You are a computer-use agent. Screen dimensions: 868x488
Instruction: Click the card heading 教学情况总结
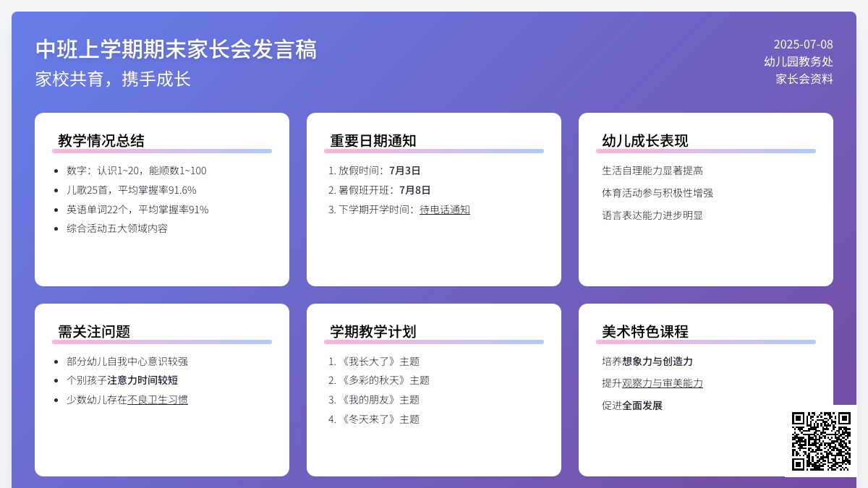(101, 141)
